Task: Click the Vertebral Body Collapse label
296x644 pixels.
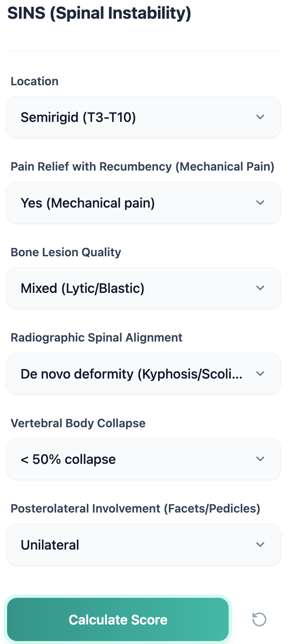Action: [x=78, y=423]
